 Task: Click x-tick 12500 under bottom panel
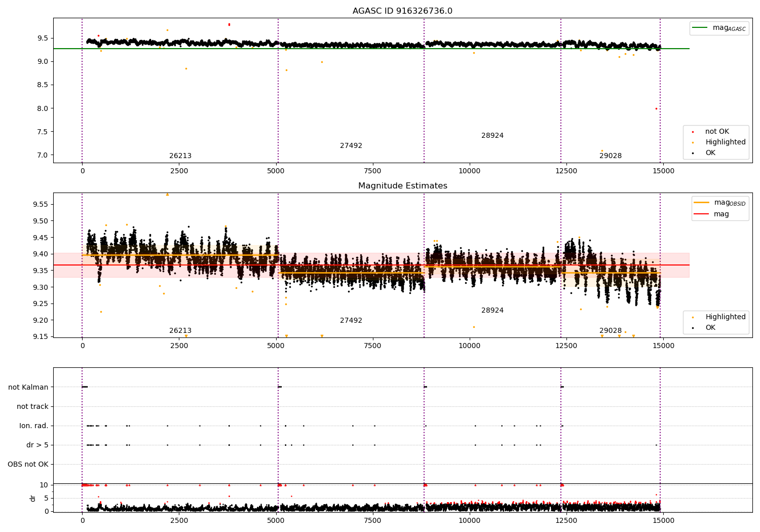[566, 520]
